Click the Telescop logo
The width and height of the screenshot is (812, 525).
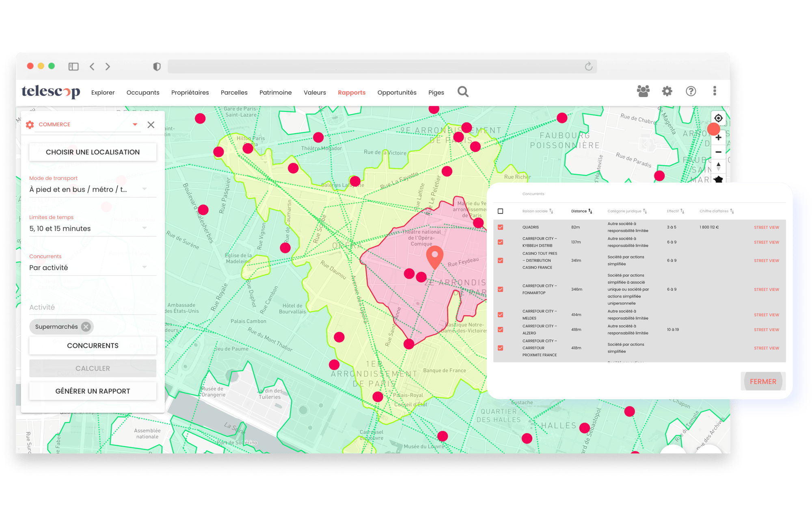[x=51, y=91]
